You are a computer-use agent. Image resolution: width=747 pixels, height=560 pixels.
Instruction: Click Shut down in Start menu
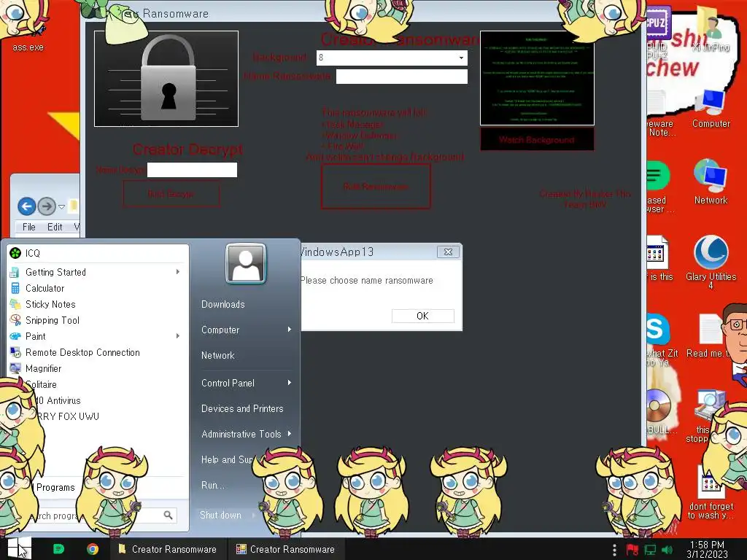222,516
